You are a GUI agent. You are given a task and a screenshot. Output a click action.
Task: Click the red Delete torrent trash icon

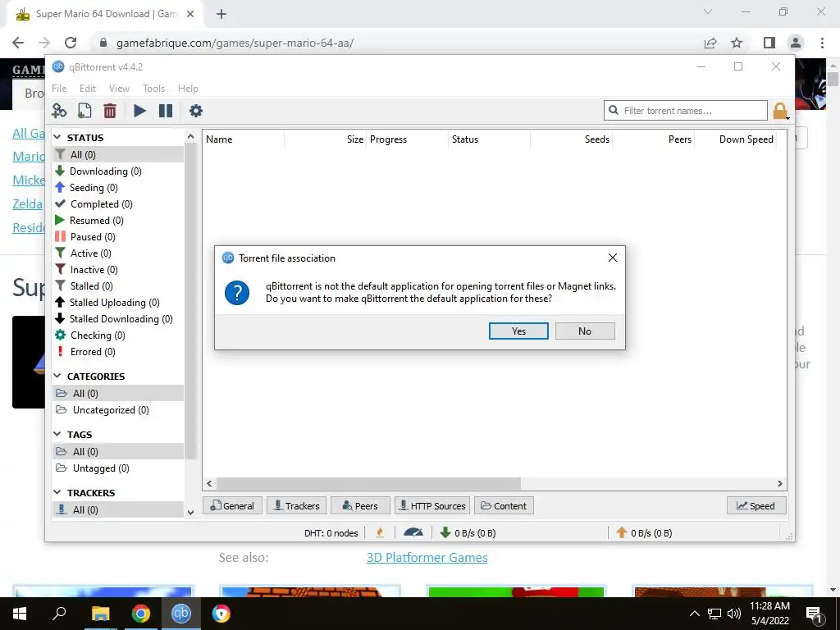tap(110, 111)
